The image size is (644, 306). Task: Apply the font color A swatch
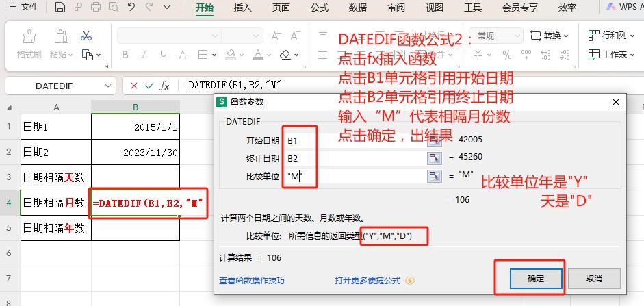point(258,55)
